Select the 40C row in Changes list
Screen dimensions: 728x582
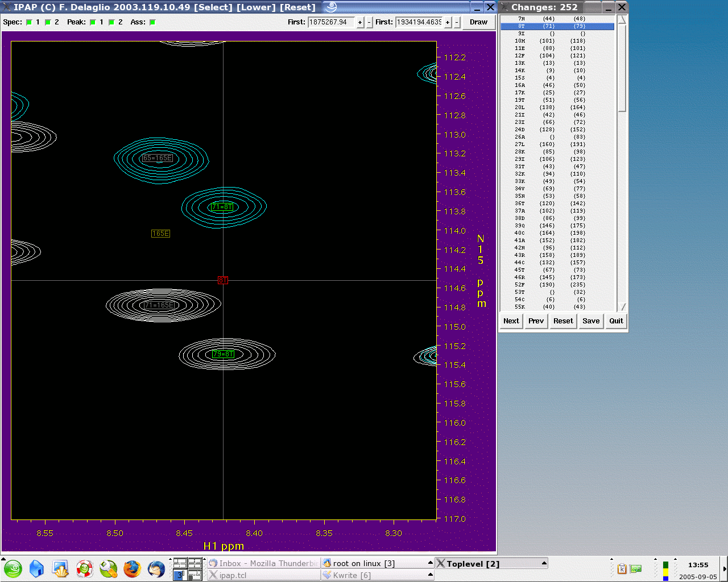pos(557,233)
